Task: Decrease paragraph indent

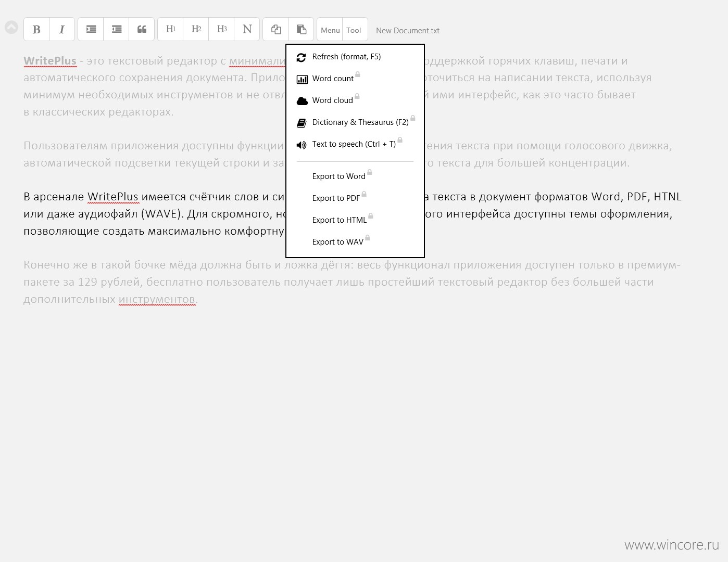Action: [117, 29]
